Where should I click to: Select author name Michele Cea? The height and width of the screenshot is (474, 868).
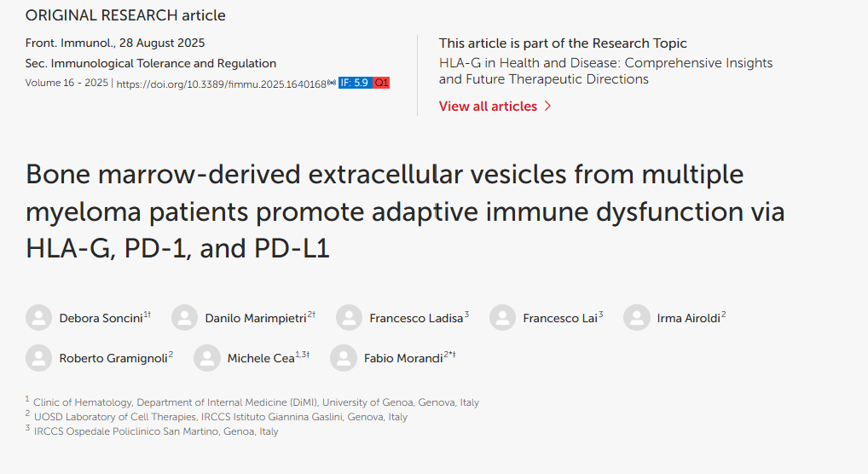coord(261,359)
